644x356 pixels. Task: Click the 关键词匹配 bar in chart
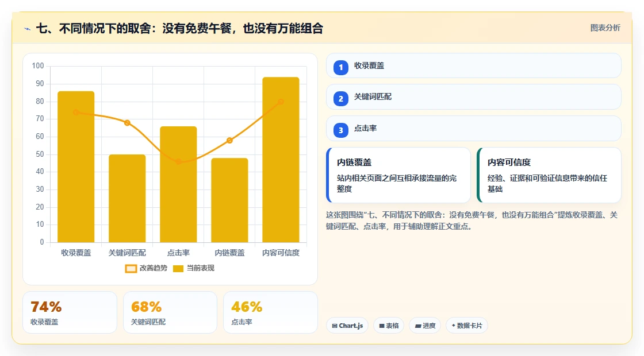(x=127, y=198)
